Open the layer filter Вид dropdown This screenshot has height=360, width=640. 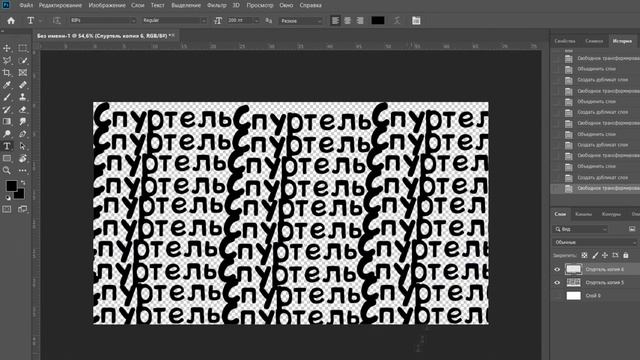point(581,229)
